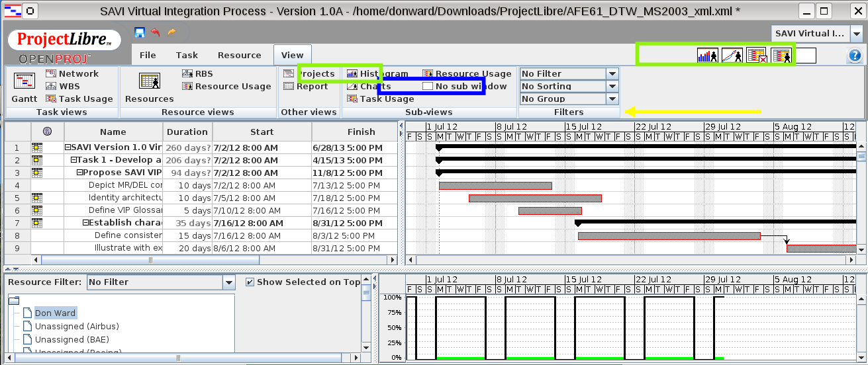Select the Depict MR/DEL task name cell
This screenshot has height=365, width=868.
pyautogui.click(x=113, y=185)
